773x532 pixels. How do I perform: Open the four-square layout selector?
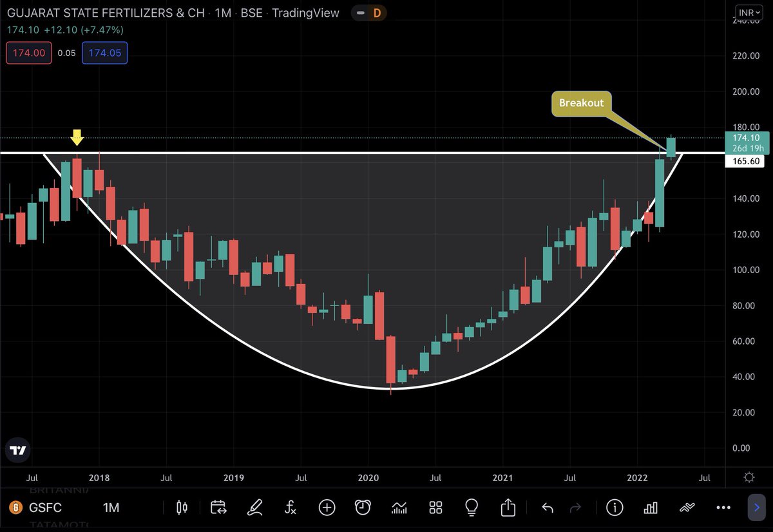click(435, 508)
